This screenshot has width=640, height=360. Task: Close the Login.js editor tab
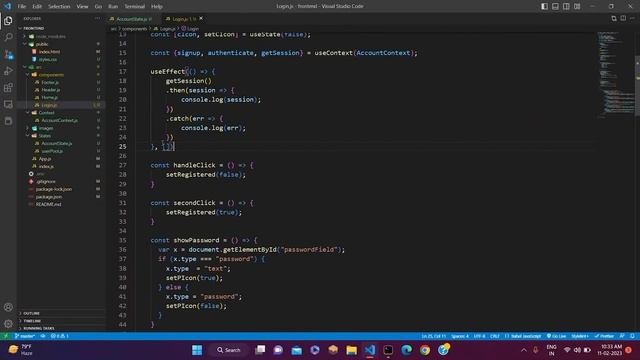201,18
